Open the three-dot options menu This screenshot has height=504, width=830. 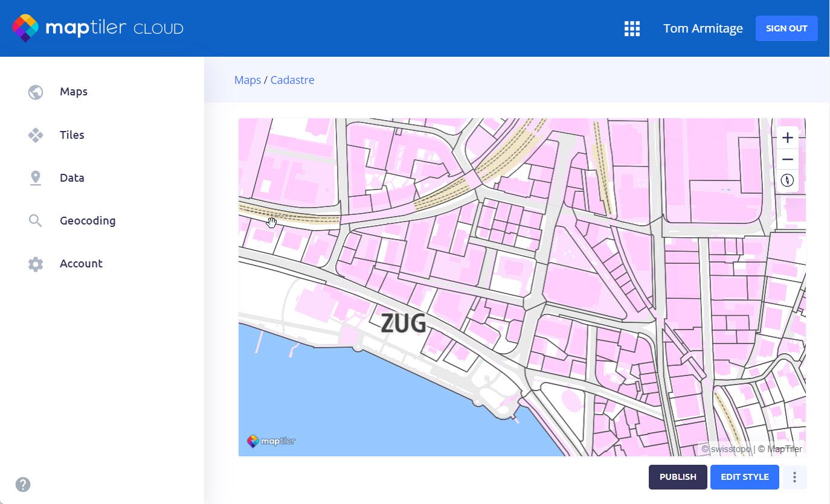pyautogui.click(x=794, y=477)
